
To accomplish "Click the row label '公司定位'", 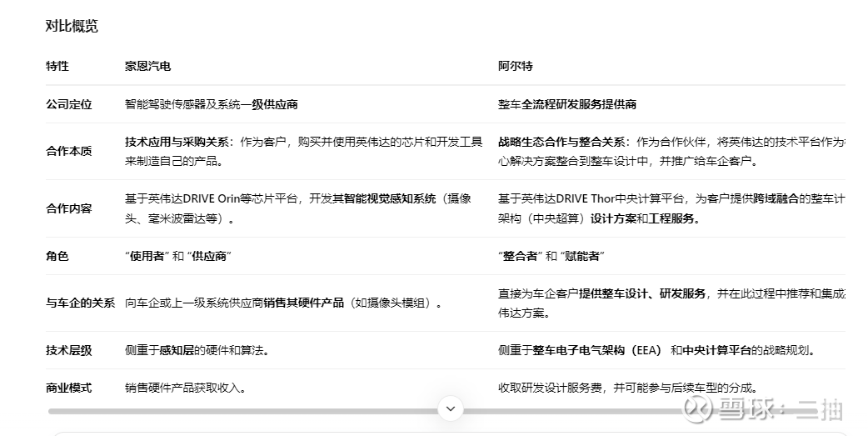I will point(69,104).
